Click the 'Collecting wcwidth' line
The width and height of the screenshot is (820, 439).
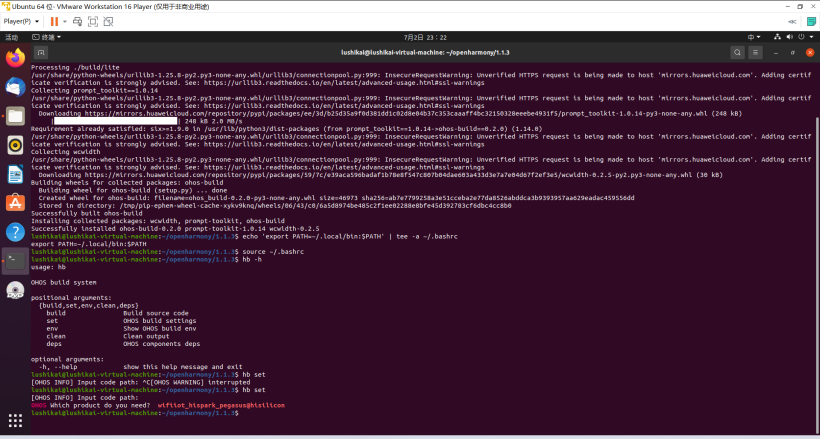pos(63,152)
